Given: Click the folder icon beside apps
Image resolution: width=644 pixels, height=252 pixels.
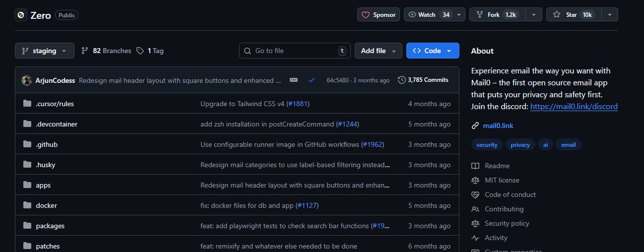Looking at the screenshot, I should click(27, 185).
